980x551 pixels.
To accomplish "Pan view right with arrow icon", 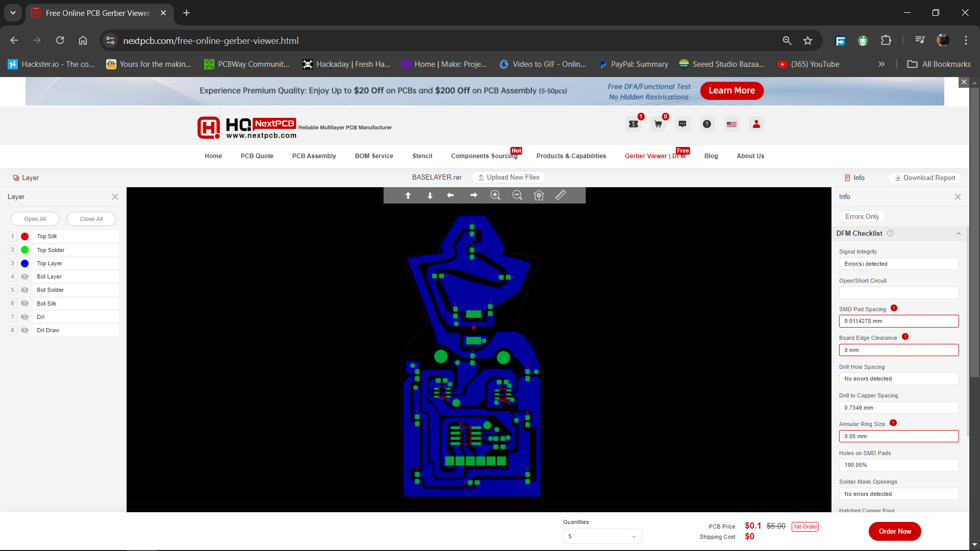I will [474, 195].
